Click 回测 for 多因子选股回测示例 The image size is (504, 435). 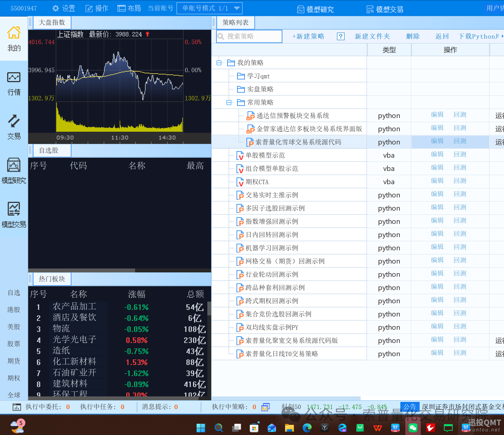pos(460,208)
